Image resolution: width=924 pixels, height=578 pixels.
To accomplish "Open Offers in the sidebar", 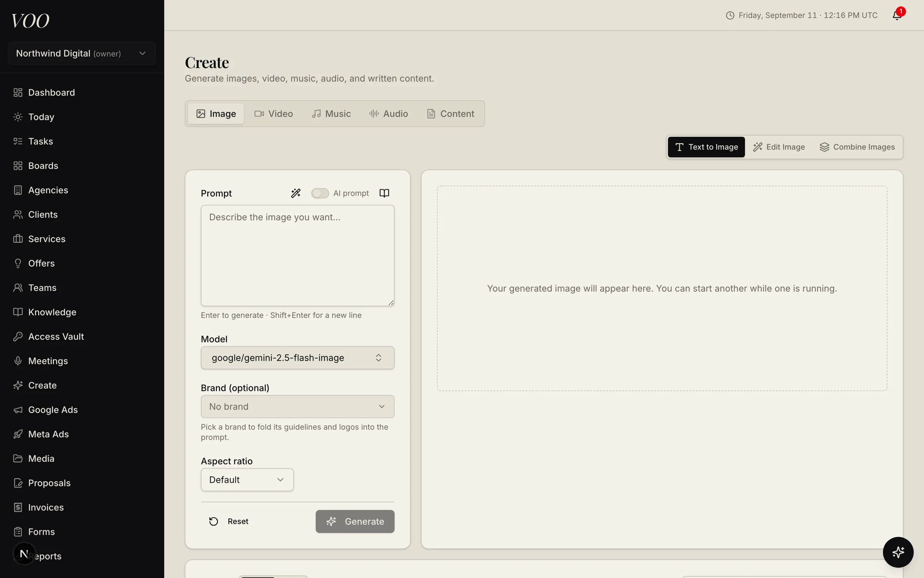I will 82,263.
